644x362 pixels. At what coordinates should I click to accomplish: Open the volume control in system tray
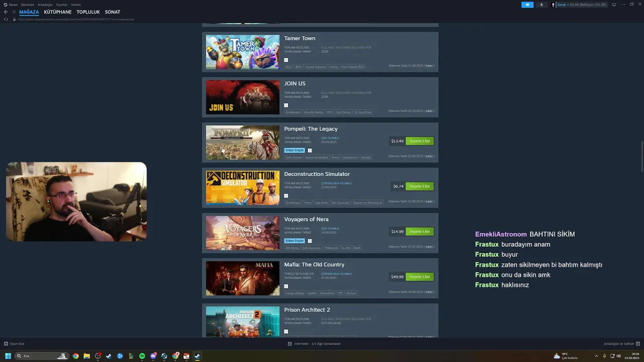[618, 356]
